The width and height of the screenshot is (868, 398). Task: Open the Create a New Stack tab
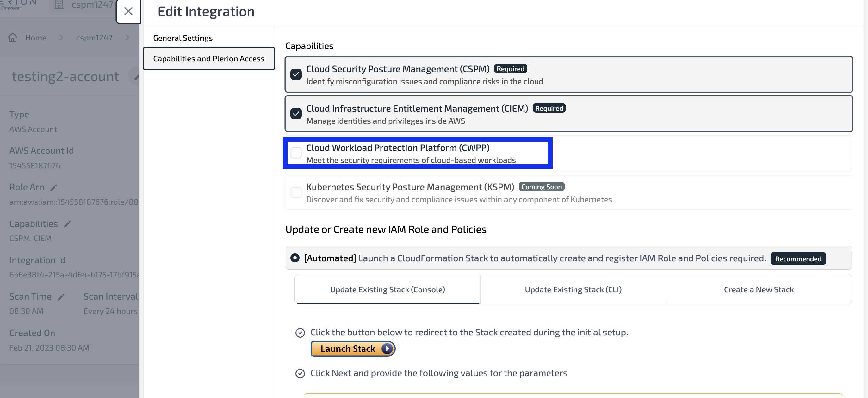[x=759, y=289]
